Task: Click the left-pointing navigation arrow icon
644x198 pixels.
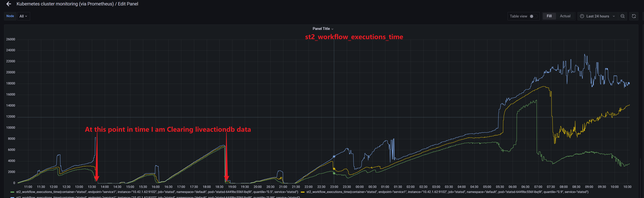Action: 9,4
